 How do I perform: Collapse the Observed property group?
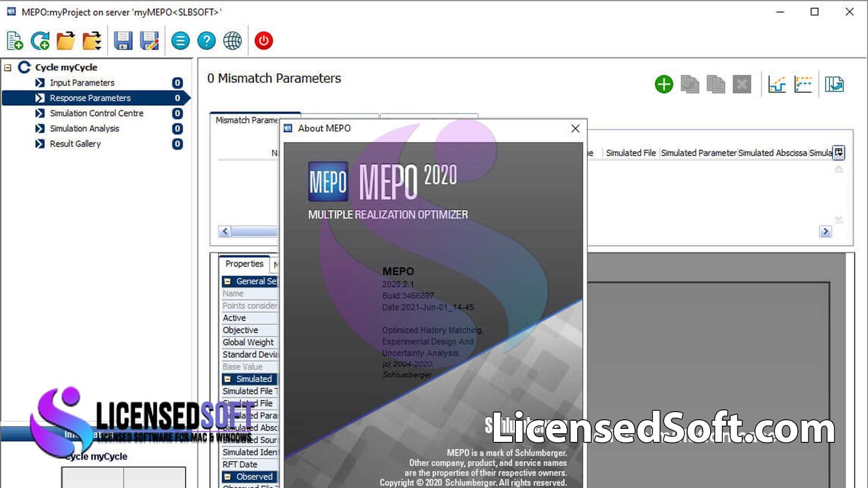tap(228, 477)
